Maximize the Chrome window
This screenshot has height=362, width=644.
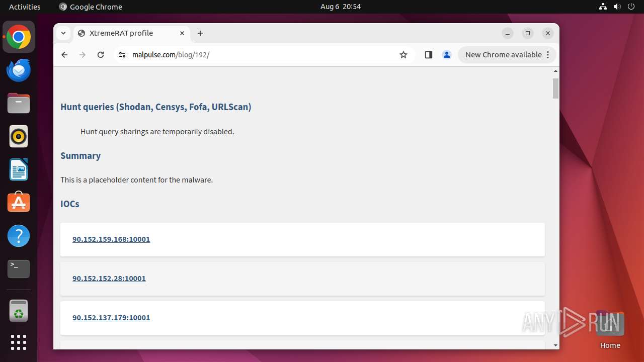click(528, 33)
